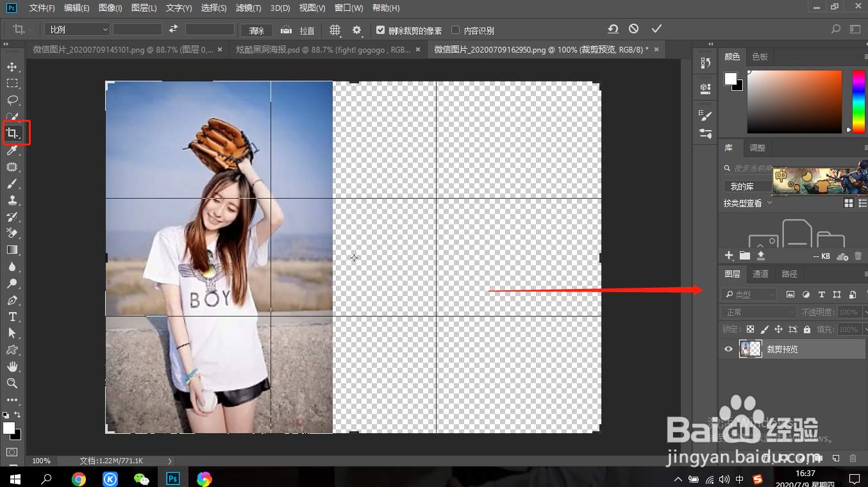This screenshot has width=868, height=487.
Task: Create a new layer
Action: coord(836,458)
